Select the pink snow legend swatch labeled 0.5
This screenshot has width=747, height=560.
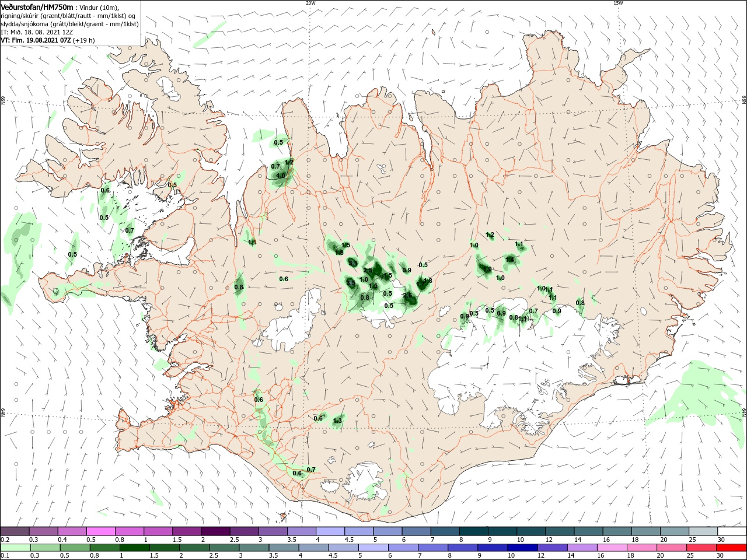pyautogui.click(x=101, y=531)
